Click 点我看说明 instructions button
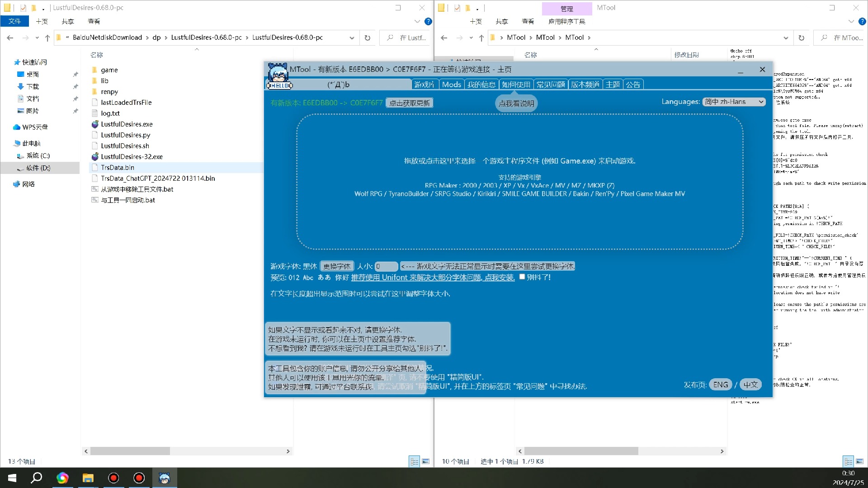Image resolution: width=868 pixels, height=488 pixels. pyautogui.click(x=516, y=103)
